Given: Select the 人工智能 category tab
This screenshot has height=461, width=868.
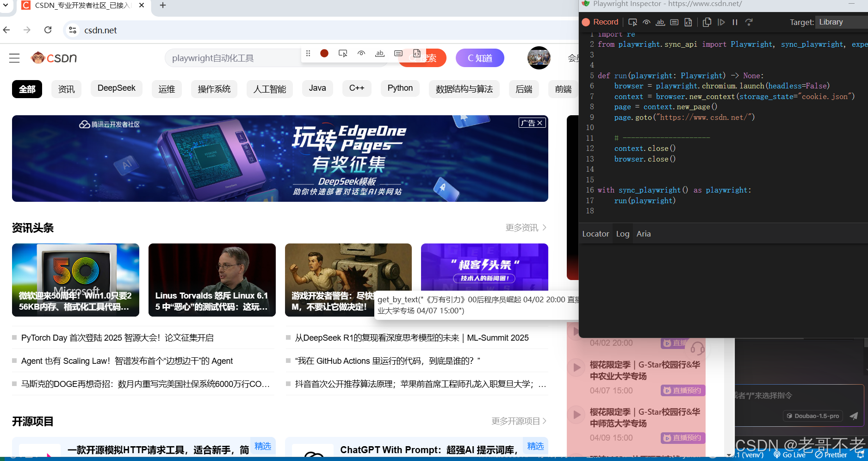Looking at the screenshot, I should coord(270,89).
